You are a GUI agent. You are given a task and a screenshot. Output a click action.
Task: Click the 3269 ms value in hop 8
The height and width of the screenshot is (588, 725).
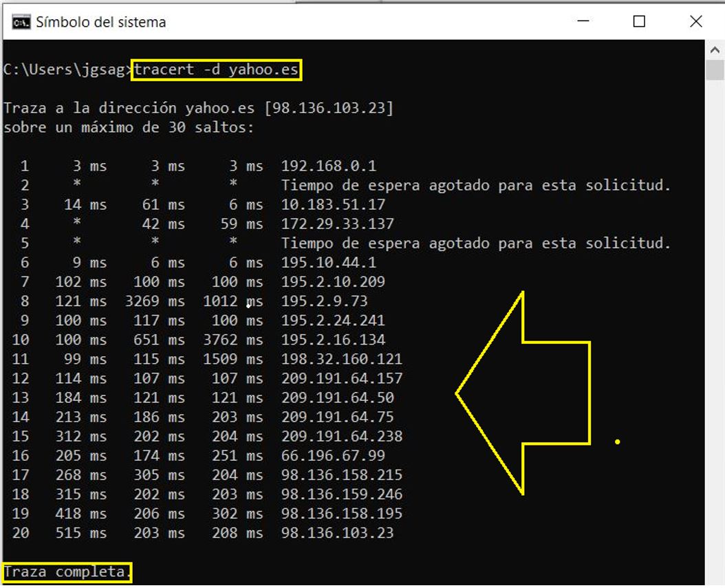click(x=155, y=301)
